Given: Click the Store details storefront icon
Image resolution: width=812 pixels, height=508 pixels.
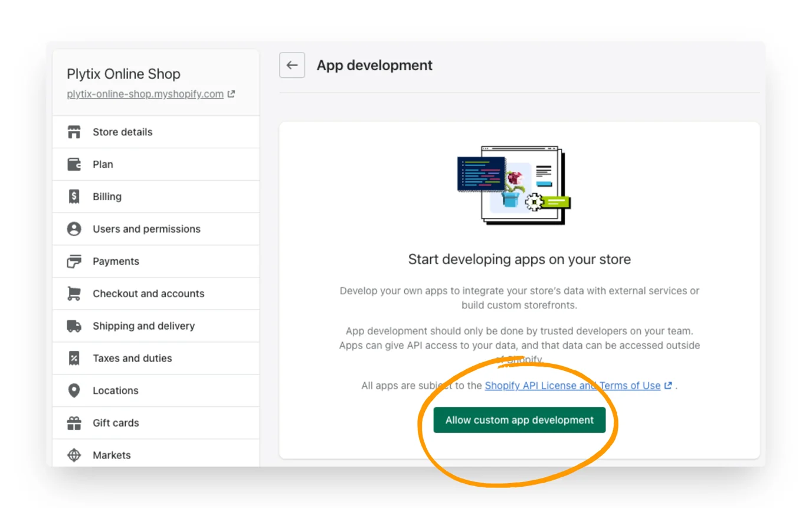Looking at the screenshot, I should (x=74, y=132).
